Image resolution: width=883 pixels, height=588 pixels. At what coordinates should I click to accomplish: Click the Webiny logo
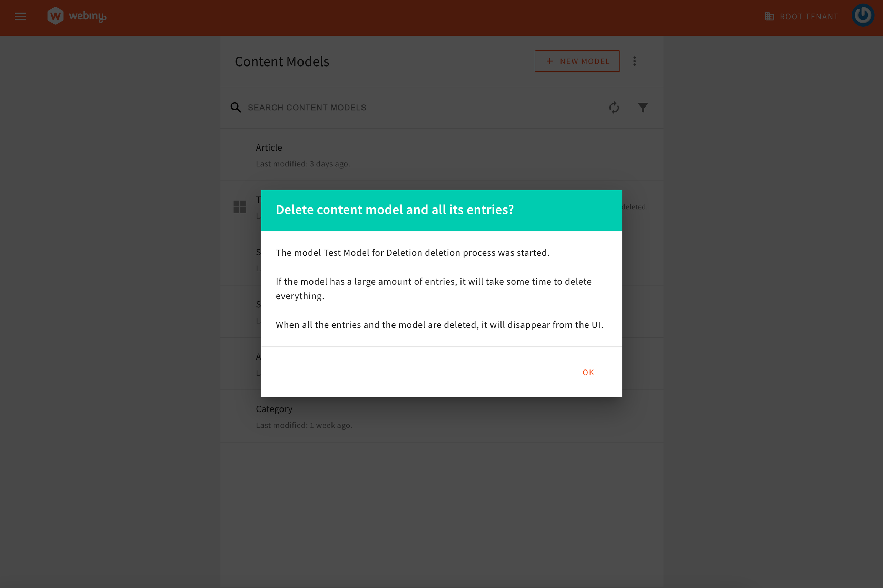tap(77, 16)
